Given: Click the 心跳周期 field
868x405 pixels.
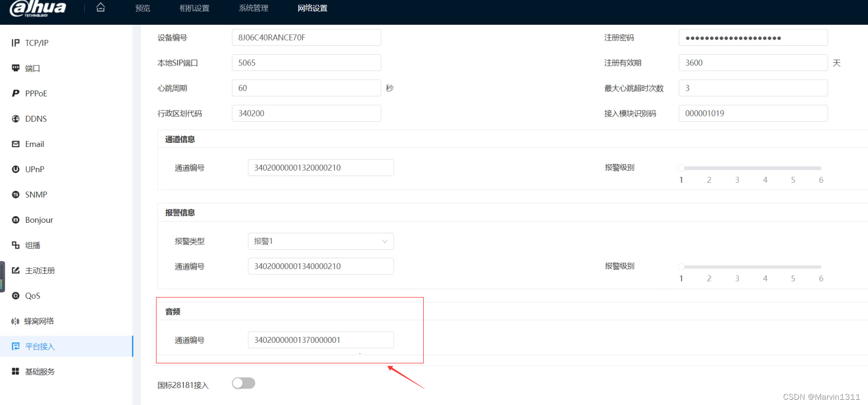Looking at the screenshot, I should point(306,88).
